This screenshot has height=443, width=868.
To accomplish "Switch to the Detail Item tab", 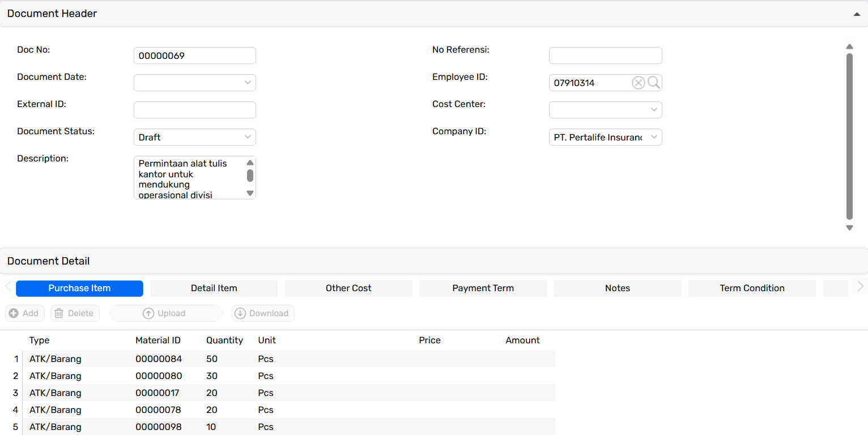I will pyautogui.click(x=214, y=288).
